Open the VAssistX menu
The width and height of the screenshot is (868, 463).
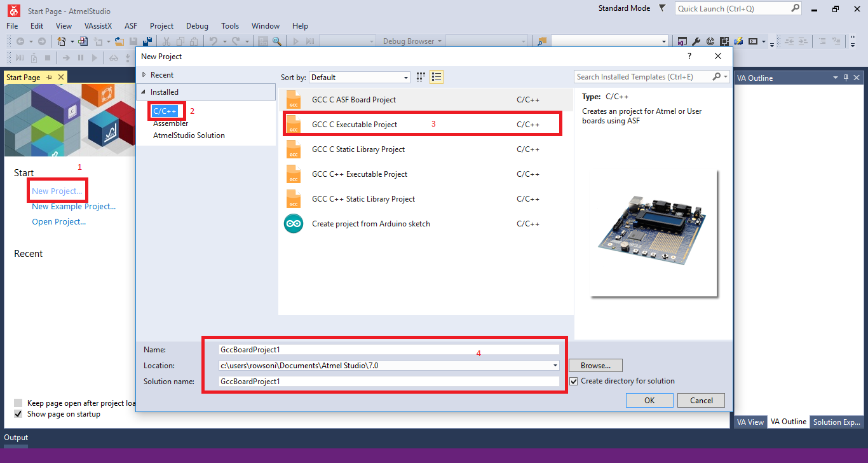point(98,26)
